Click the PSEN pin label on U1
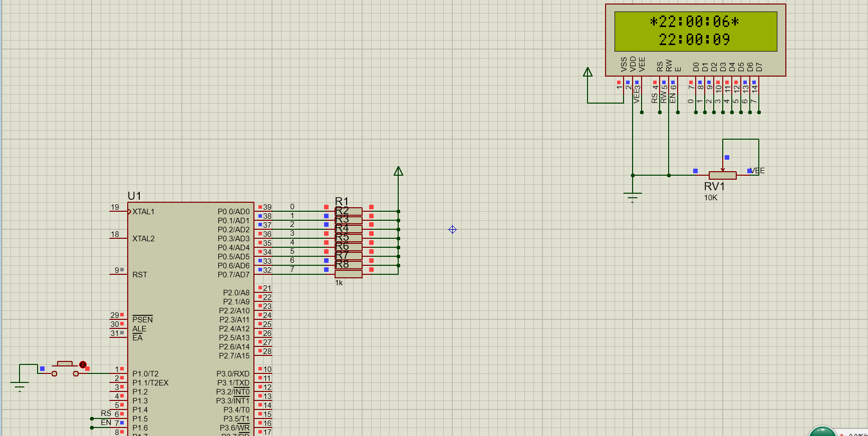Viewport: 868px width, 436px height. (x=143, y=319)
